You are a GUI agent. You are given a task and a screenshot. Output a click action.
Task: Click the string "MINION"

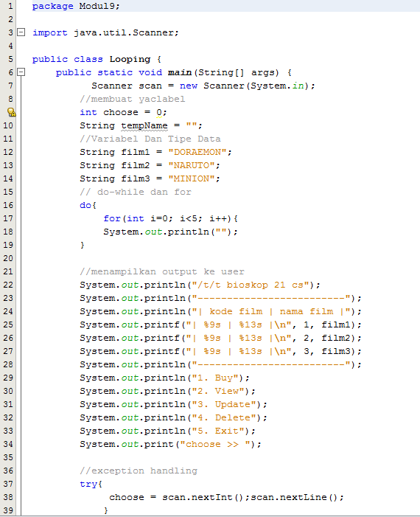coord(192,178)
